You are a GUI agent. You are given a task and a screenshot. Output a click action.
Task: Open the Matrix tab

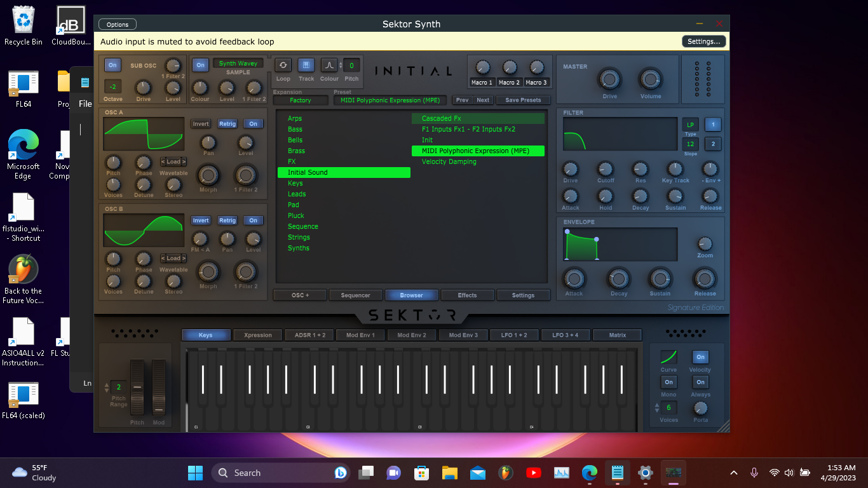[x=617, y=335]
